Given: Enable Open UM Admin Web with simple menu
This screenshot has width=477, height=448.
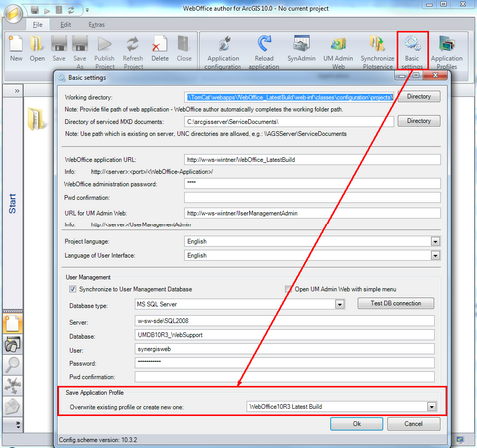Looking at the screenshot, I should [x=288, y=289].
